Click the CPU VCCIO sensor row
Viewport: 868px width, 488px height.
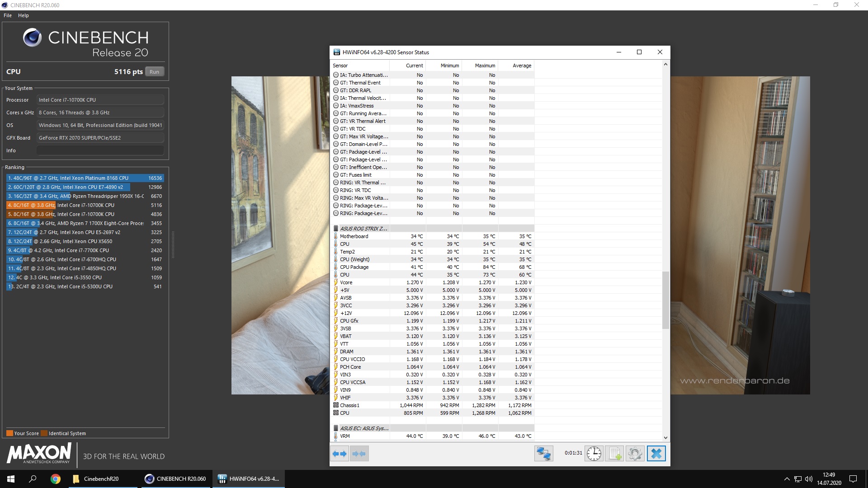pyautogui.click(x=433, y=359)
